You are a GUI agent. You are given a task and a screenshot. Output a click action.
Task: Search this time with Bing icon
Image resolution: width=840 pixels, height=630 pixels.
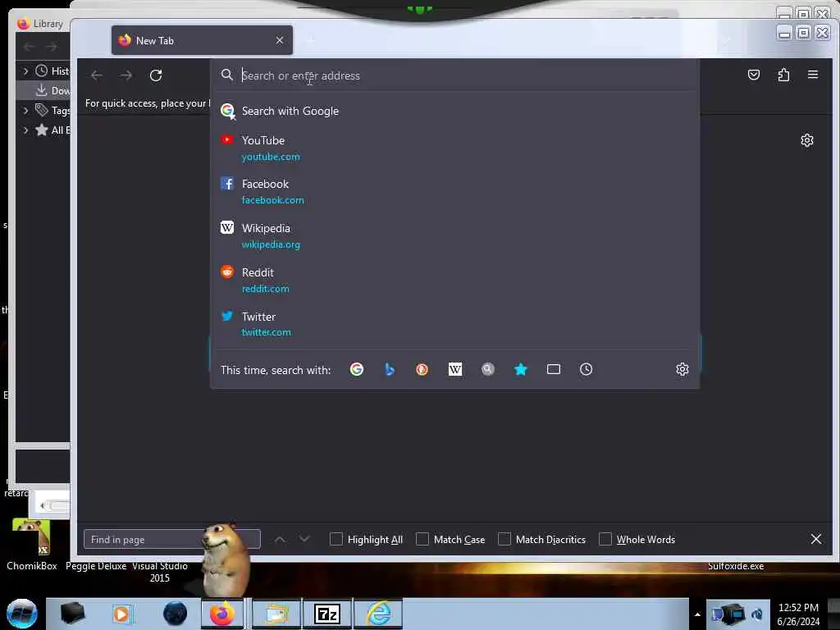(390, 369)
